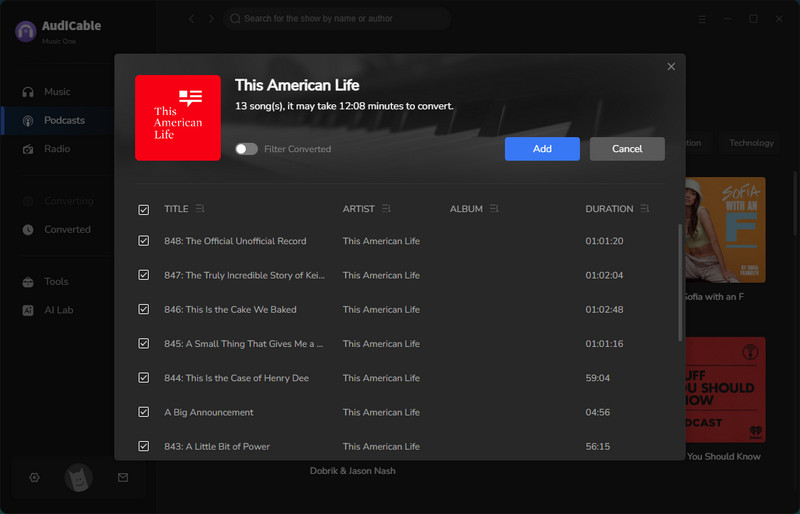Viewport: 800px width, 514px height.
Task: Uncheck episode 845 checkbox
Action: click(144, 344)
